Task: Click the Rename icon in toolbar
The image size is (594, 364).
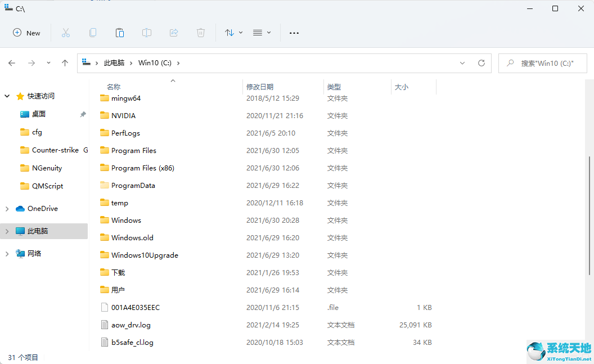Action: [x=147, y=33]
